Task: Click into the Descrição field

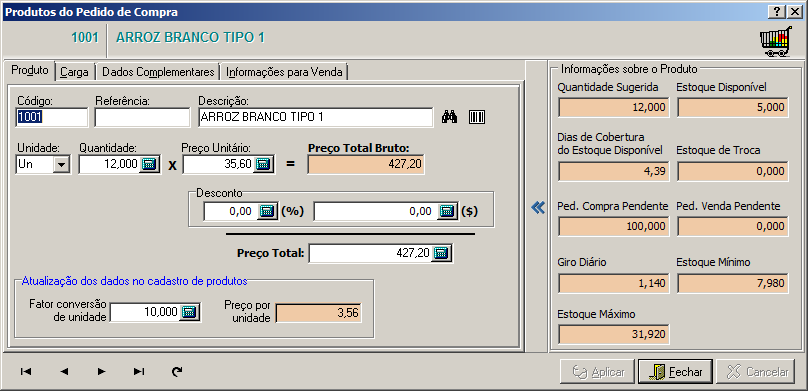Action: click(x=316, y=117)
